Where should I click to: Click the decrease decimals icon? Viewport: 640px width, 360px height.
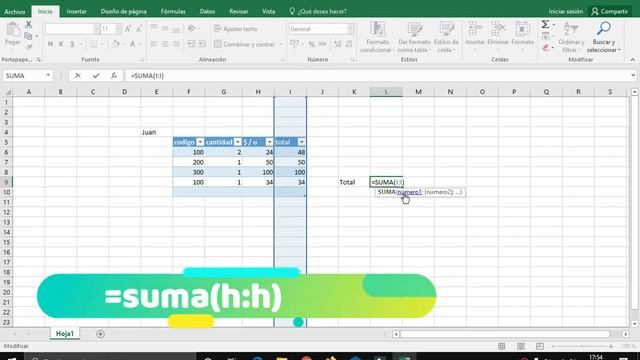tap(349, 44)
